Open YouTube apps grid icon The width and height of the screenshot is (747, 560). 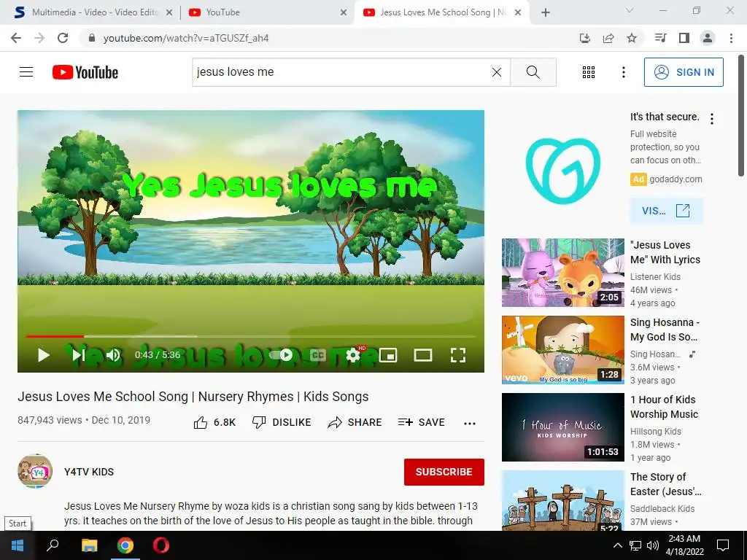(589, 72)
